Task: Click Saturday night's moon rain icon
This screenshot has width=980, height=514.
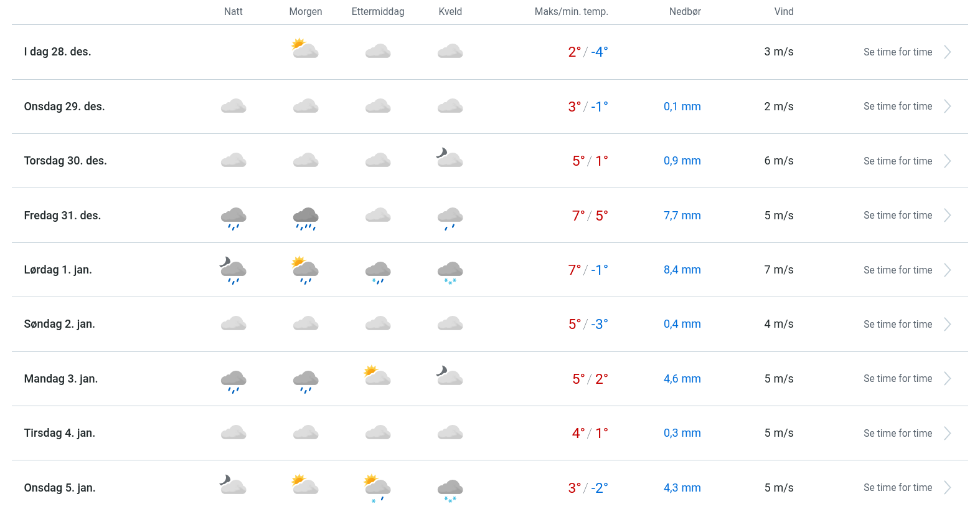Action: pyautogui.click(x=233, y=270)
